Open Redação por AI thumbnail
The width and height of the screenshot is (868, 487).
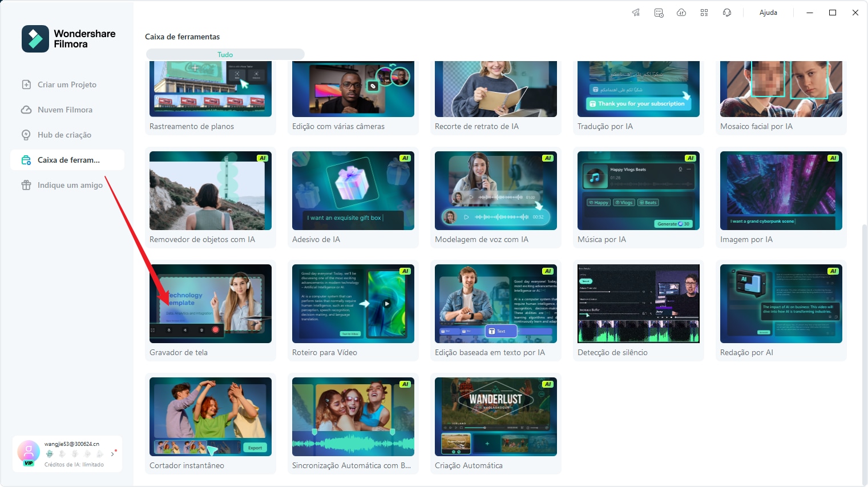click(x=781, y=304)
